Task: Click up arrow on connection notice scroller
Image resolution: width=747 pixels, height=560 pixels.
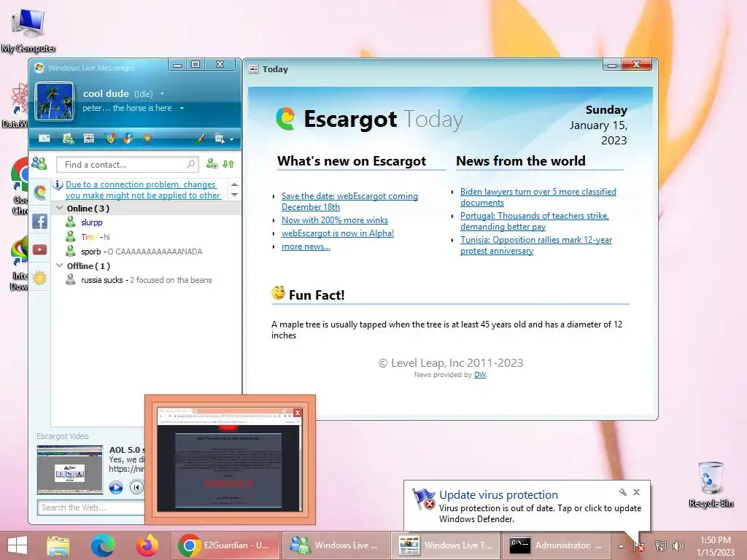Action: [x=234, y=184]
